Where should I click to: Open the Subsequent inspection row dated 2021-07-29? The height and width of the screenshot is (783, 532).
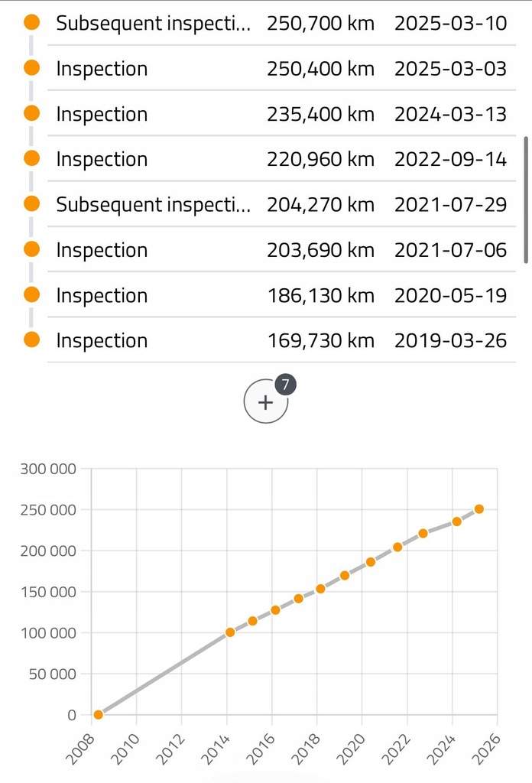[x=281, y=204]
